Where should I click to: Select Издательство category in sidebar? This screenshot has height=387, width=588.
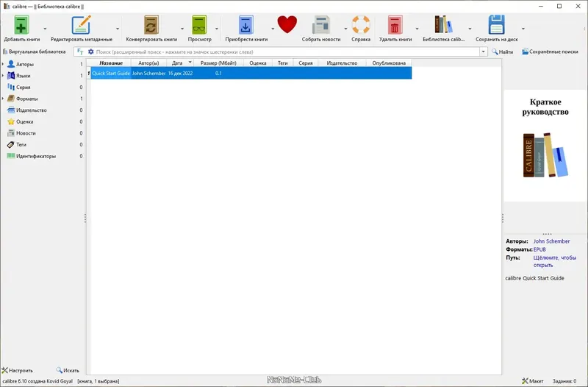click(31, 110)
